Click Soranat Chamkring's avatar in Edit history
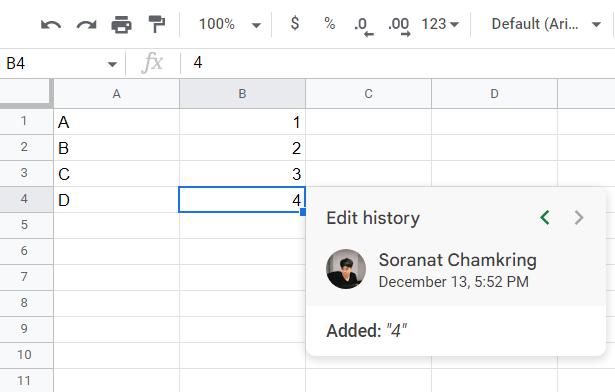Screen dimensions: 615x392 [x=346, y=269]
